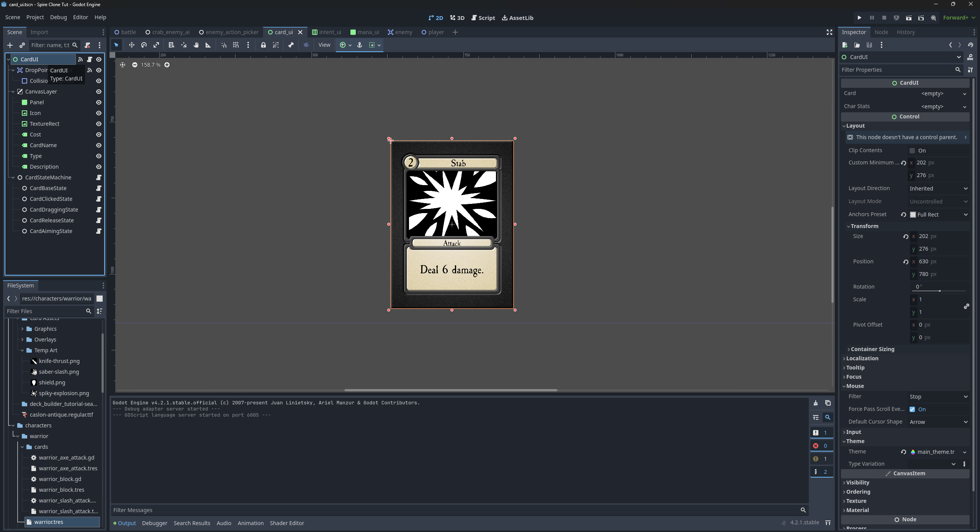
Task: Click the lock selected node icon
Action: coord(263,45)
